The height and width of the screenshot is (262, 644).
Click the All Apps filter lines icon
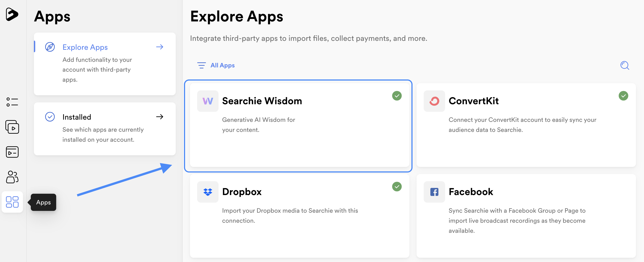[x=201, y=65]
